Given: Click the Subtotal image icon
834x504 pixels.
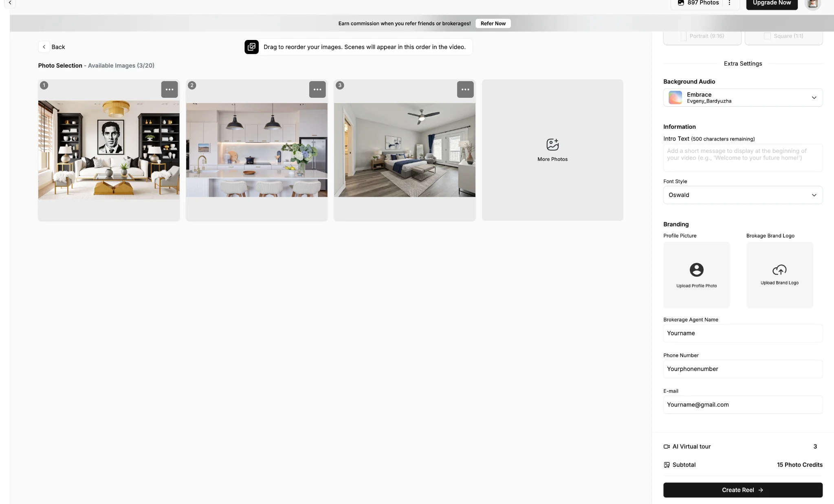Looking at the screenshot, I should click(x=667, y=465).
